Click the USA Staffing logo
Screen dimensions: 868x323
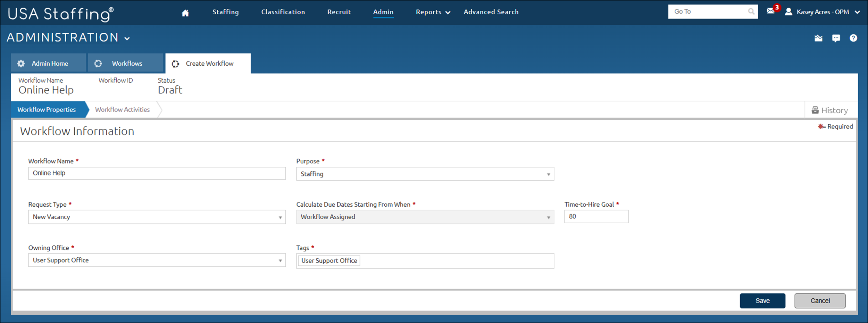pyautogui.click(x=60, y=14)
